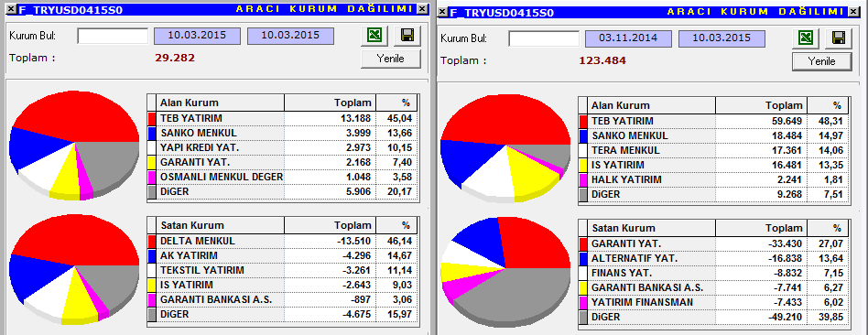Select TEB YATIRIM row in right buyers table
Viewport: 868px width, 335px height.
[x=714, y=121]
